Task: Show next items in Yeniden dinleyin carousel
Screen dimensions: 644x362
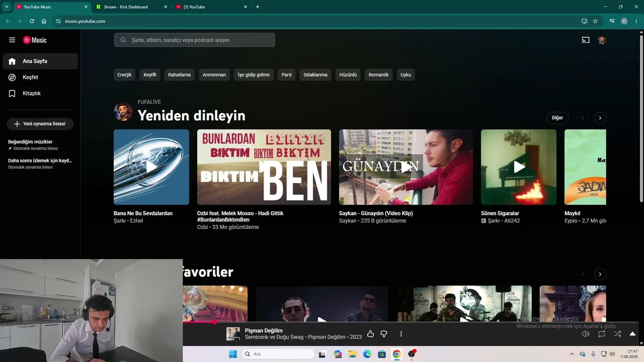Action: [x=600, y=118]
